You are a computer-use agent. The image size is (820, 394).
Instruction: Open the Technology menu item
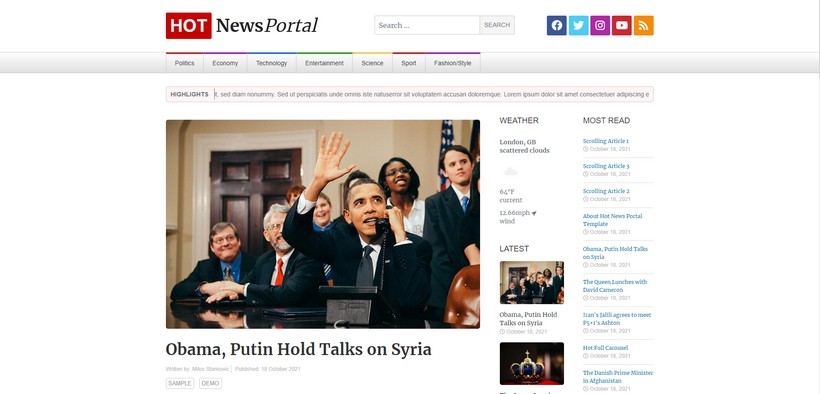pyautogui.click(x=271, y=63)
